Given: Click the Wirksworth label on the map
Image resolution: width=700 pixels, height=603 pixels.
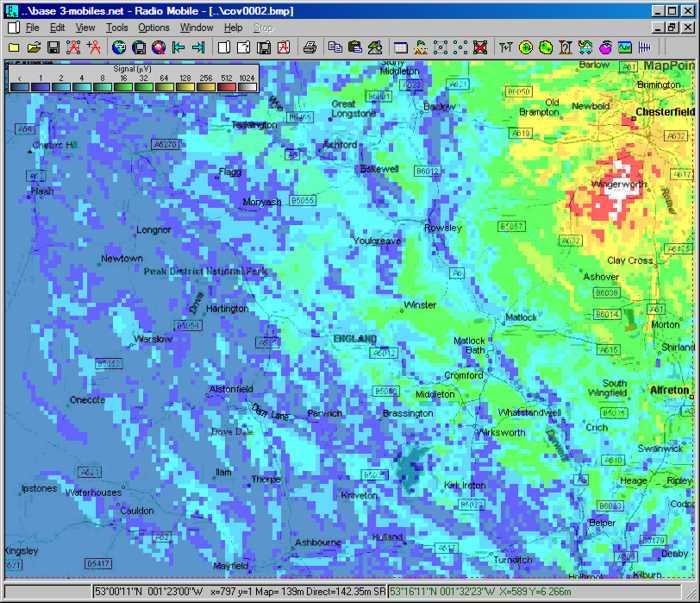Looking at the screenshot, I should point(501,432).
